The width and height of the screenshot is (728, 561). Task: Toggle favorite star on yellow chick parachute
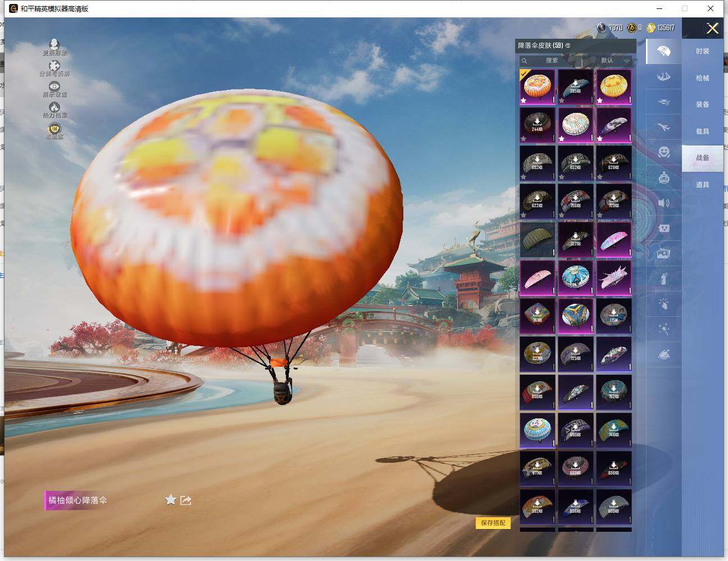600,101
